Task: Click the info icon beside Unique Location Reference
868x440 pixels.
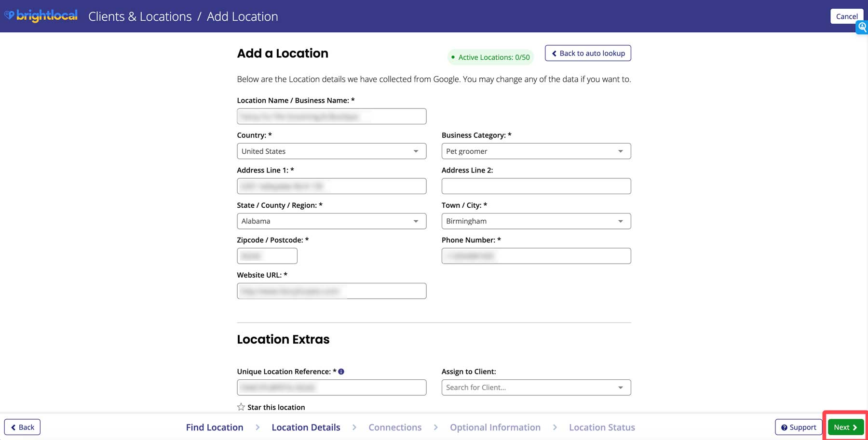Action: tap(341, 371)
